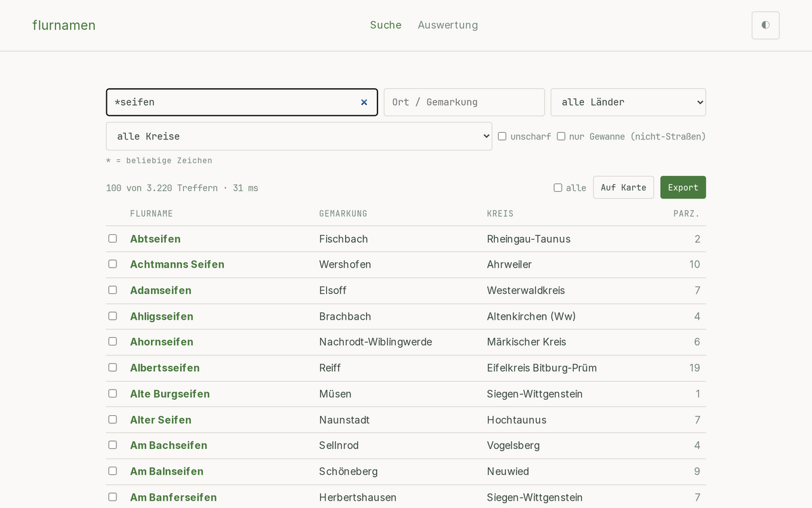Open the alle Länder dropdown

pyautogui.click(x=628, y=102)
